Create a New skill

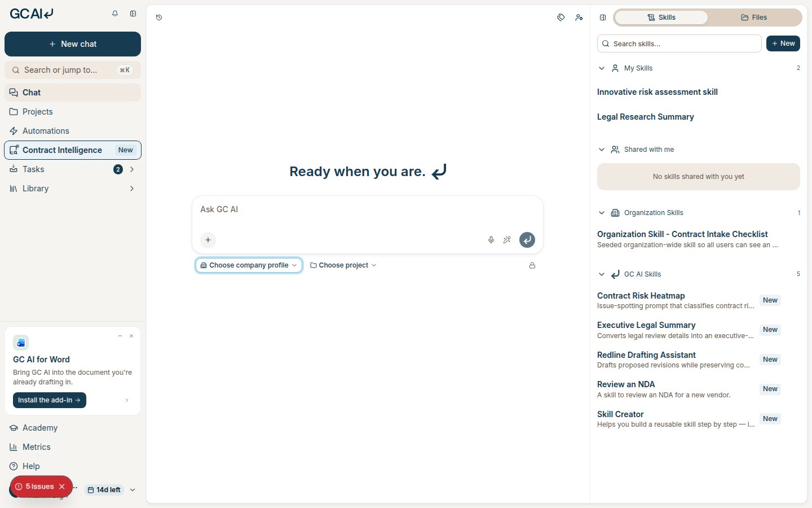pos(783,43)
